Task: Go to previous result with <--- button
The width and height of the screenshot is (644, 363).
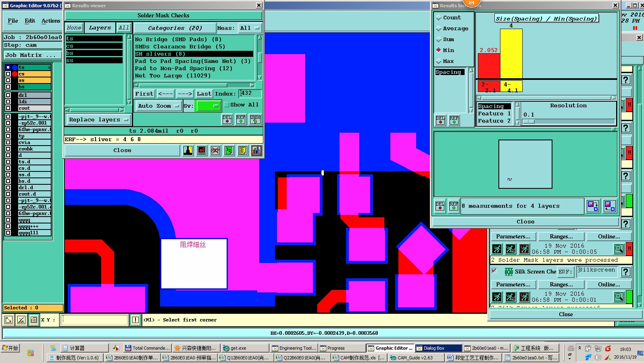Action: pos(165,94)
